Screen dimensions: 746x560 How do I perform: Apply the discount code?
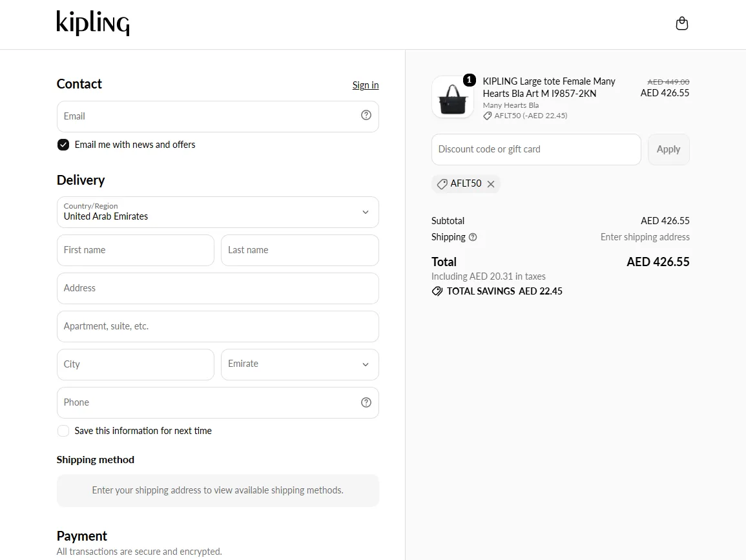pos(668,149)
